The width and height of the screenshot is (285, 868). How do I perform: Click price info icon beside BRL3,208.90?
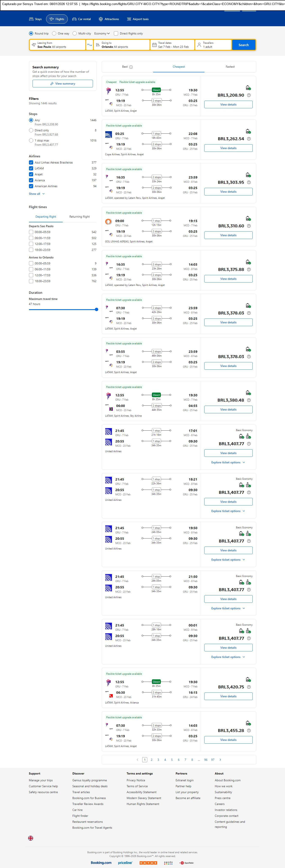click(249, 95)
